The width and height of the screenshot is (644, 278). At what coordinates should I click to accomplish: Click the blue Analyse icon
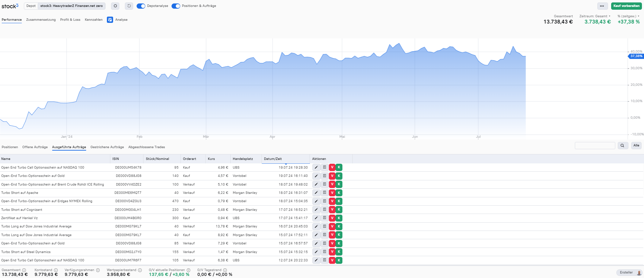click(110, 20)
